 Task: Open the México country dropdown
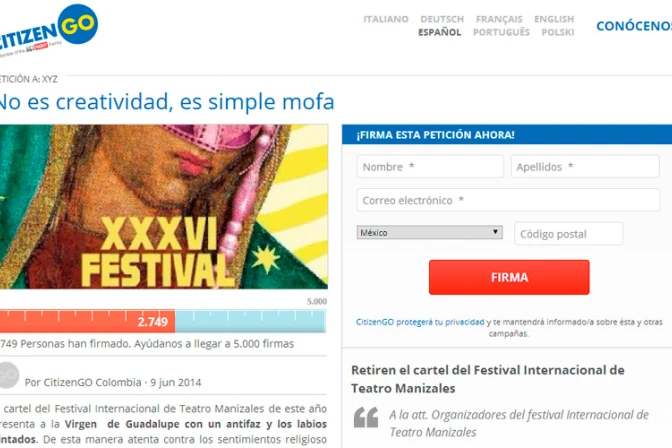tap(429, 232)
